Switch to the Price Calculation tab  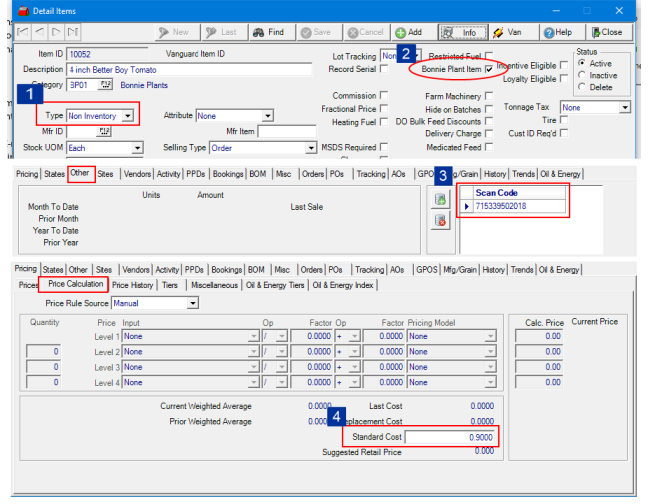[75, 285]
